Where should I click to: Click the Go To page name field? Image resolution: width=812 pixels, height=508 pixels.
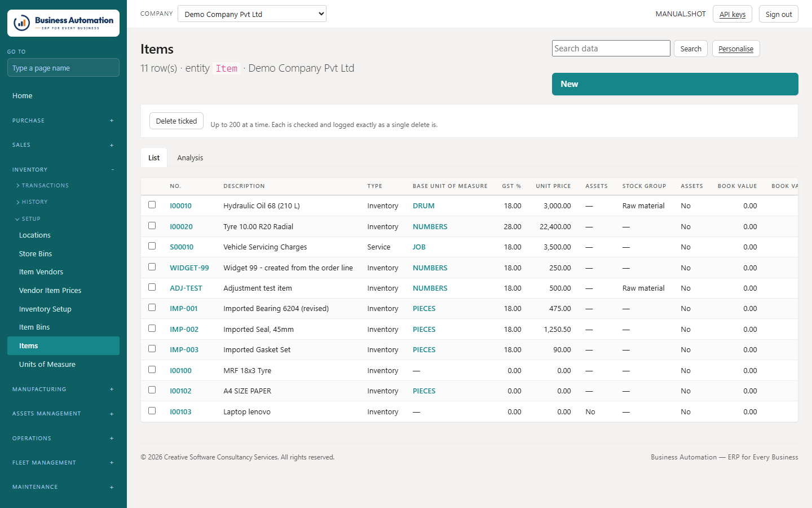point(63,68)
